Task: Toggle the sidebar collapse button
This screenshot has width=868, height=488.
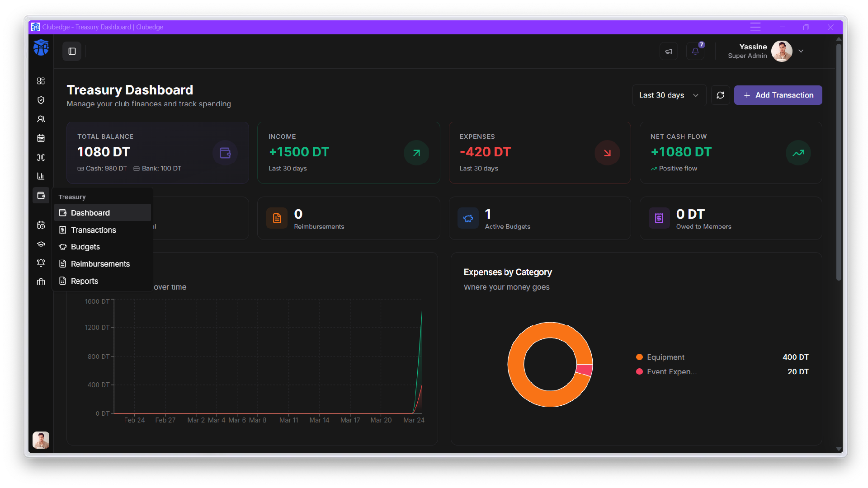Action: point(72,51)
